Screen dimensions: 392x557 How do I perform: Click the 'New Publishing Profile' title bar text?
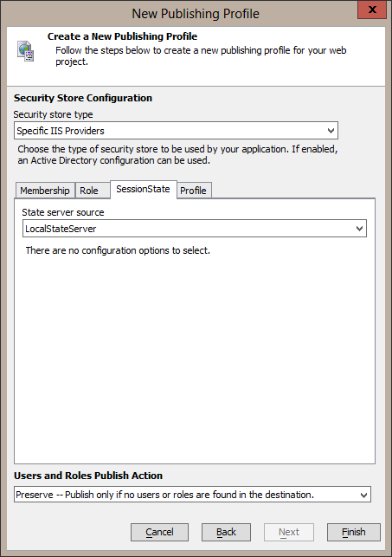tap(196, 14)
